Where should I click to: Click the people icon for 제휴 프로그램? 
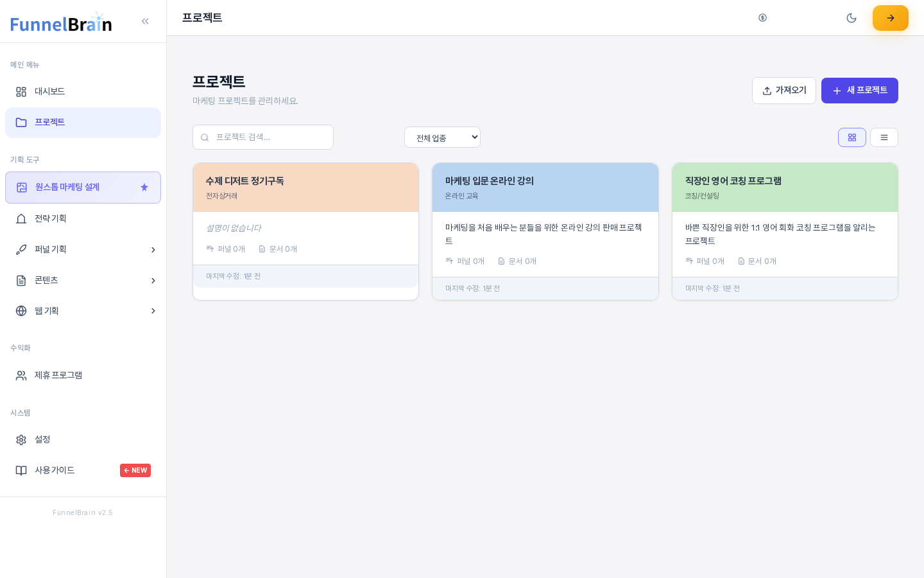pyautogui.click(x=21, y=376)
